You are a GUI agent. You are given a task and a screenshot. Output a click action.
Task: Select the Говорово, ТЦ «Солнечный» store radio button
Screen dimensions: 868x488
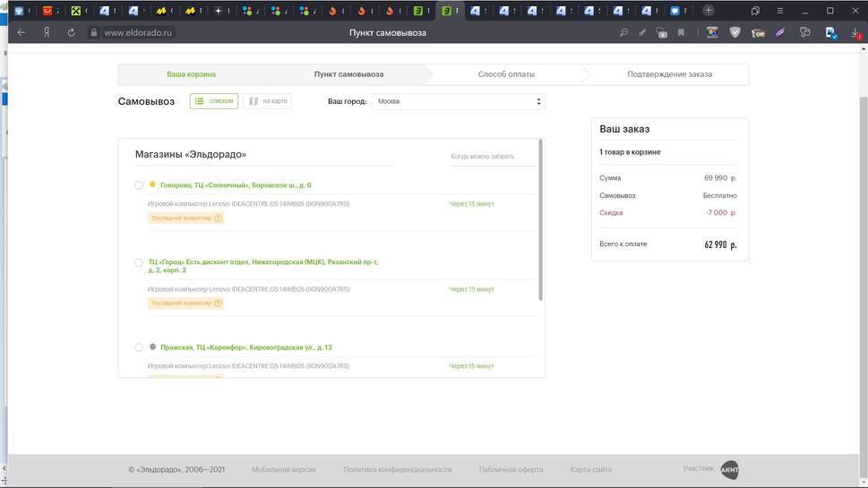pyautogui.click(x=139, y=185)
